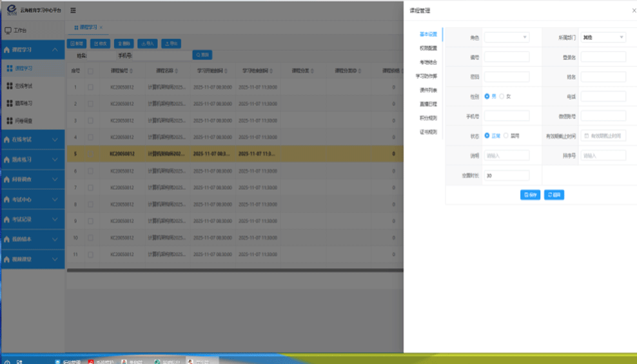The image size is (637, 364).
Task: Click the grid icon beside 题库练习 submenu
Action: 9,103
